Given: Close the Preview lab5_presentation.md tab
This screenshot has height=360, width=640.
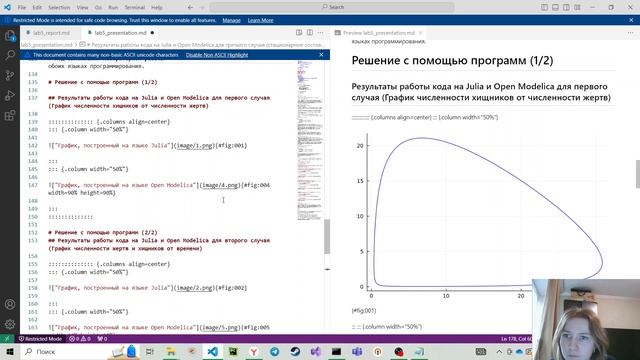Looking at the screenshot, I should 420,33.
